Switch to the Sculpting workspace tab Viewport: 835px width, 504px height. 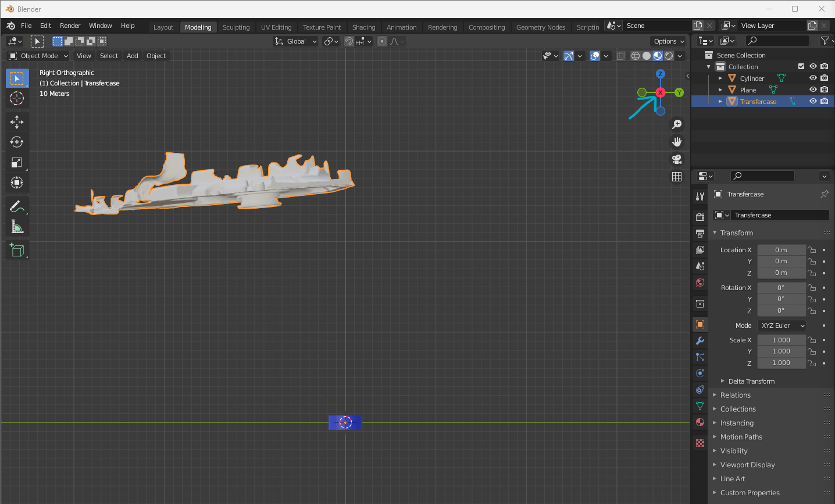click(236, 27)
